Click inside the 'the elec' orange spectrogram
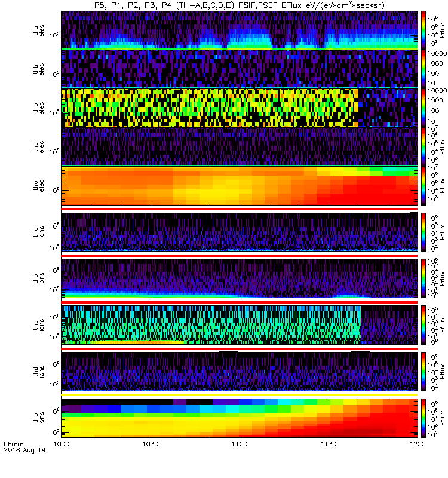The width and height of the screenshot is (448, 478). (x=240, y=185)
